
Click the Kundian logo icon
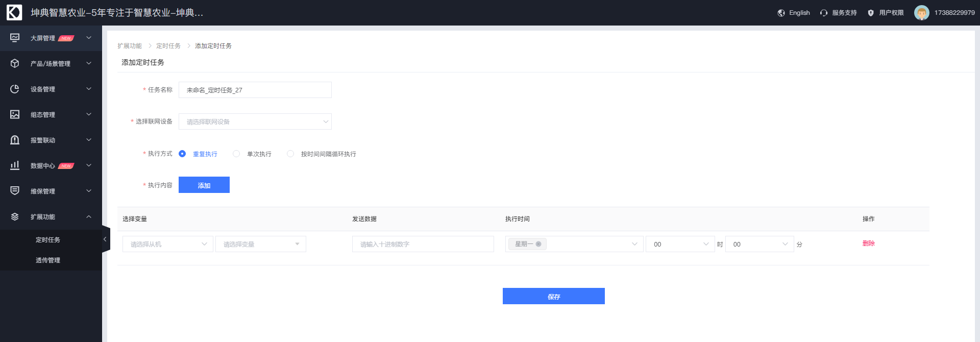tap(14, 12)
